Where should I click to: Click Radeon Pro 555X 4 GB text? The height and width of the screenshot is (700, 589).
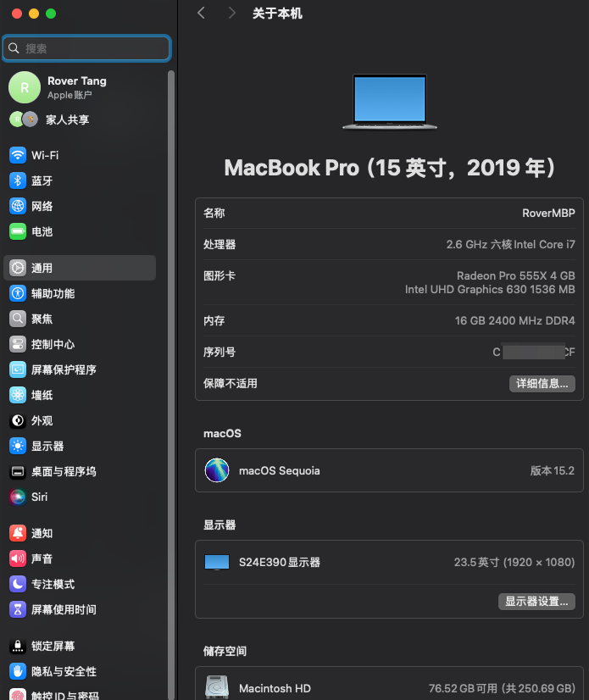coord(516,275)
